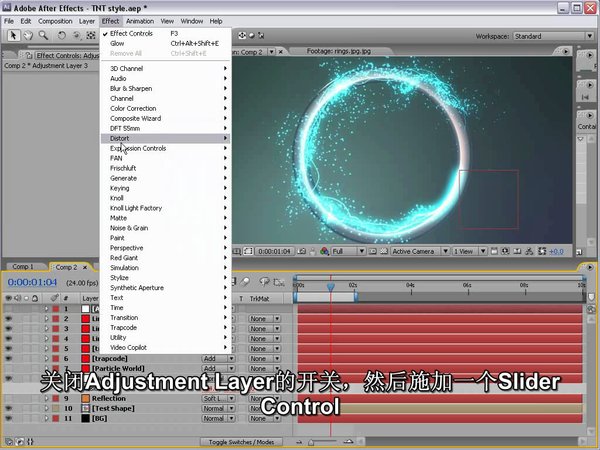This screenshot has height=450, width=600.
Task: Click the timeline zoom slider handle
Action: (x=311, y=442)
